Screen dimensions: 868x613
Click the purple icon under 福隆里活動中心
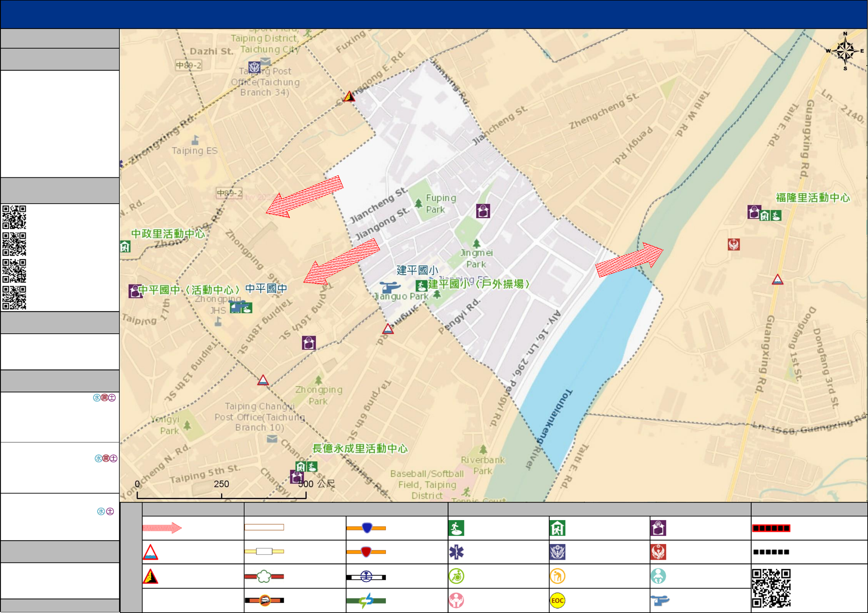tap(754, 212)
